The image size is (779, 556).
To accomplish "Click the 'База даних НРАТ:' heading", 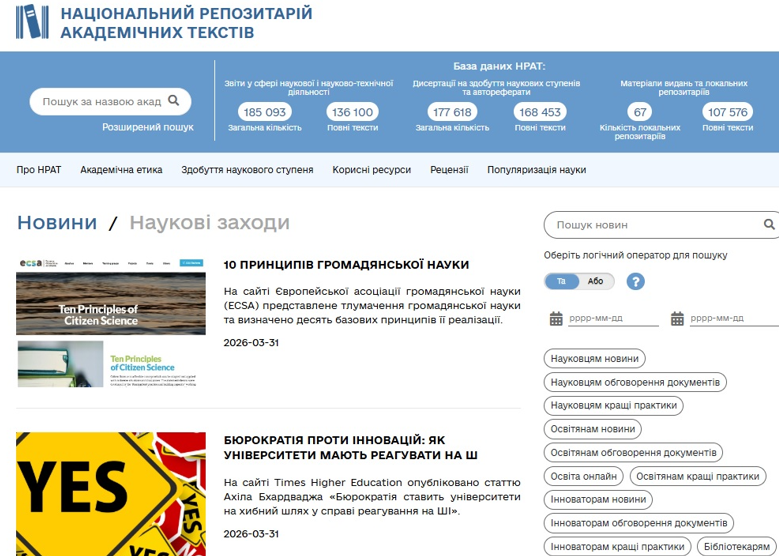I will (499, 67).
